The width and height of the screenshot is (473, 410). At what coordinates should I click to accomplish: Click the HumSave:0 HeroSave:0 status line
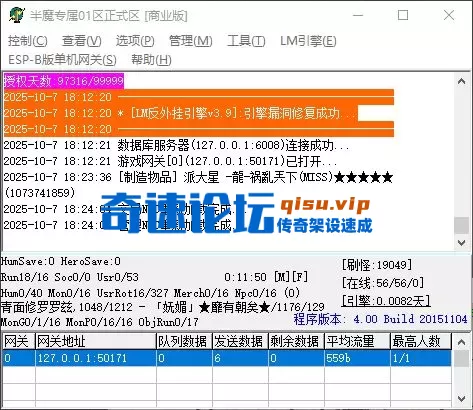(61, 261)
